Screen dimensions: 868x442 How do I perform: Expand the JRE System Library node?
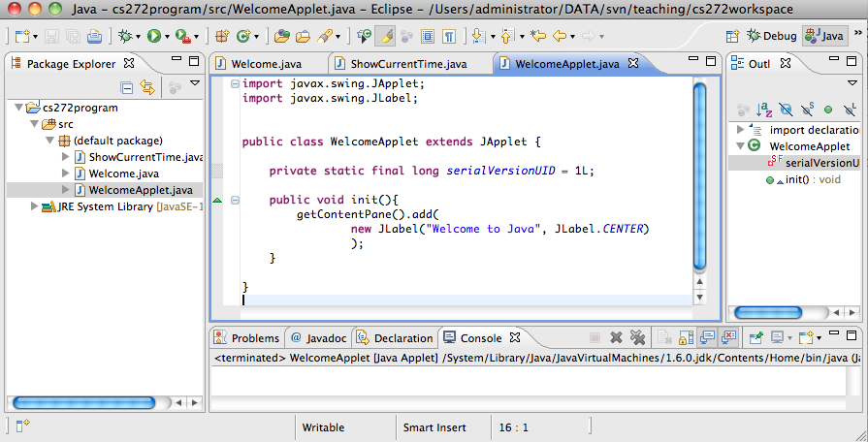pyautogui.click(x=34, y=206)
